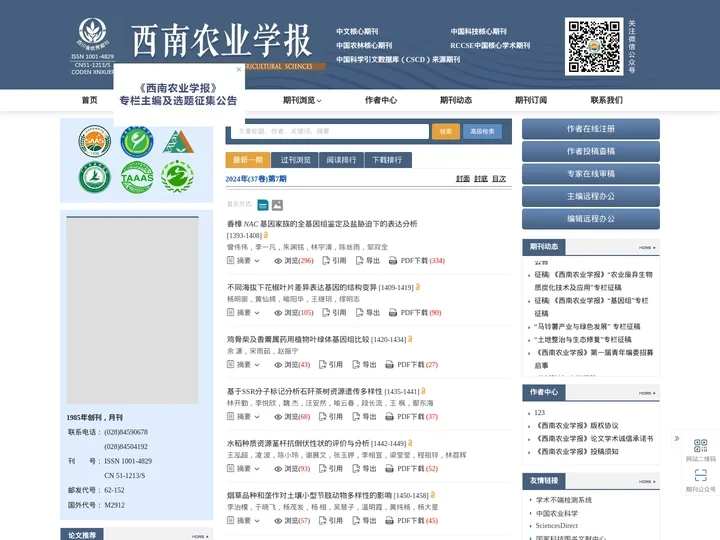Screen dimensions: 720x540
Task: Expand abstract of 烟草品种 article
Action: coord(243,520)
